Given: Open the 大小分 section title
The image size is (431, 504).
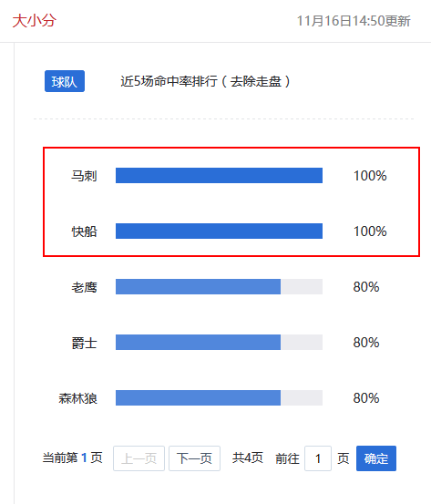Looking at the screenshot, I should [x=35, y=21].
